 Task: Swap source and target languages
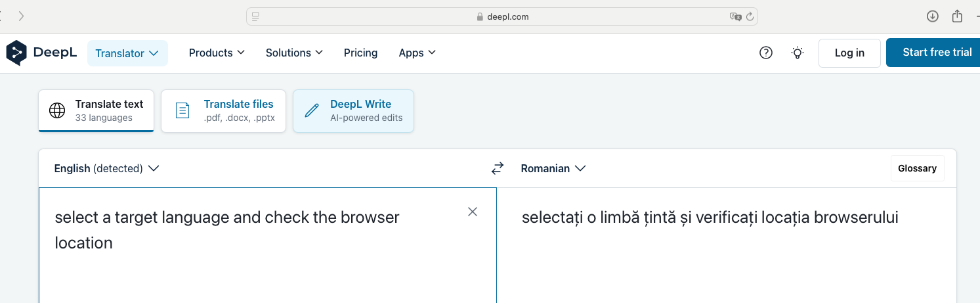(498, 168)
